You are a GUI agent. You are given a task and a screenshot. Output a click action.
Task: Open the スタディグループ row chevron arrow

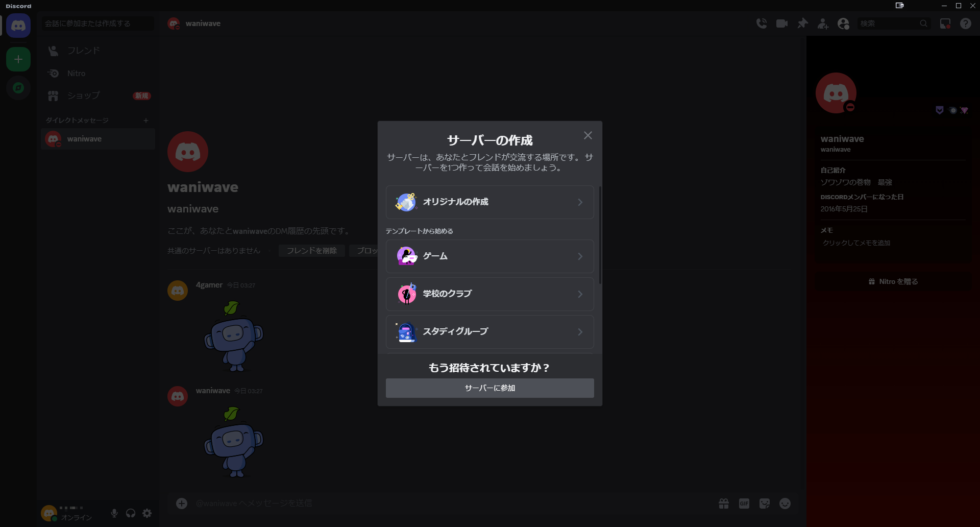[x=580, y=332]
